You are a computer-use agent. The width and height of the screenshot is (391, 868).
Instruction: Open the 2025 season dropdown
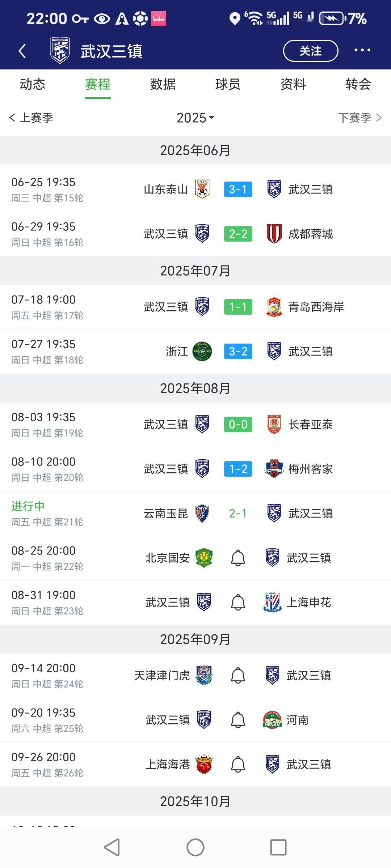(x=195, y=118)
